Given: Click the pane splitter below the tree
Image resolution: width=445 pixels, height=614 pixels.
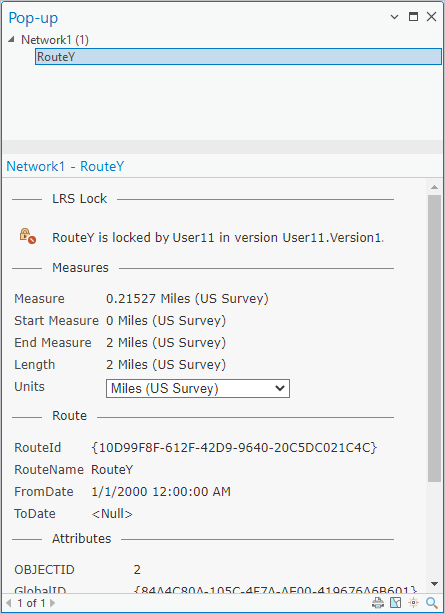Looking at the screenshot, I should tap(222, 147).
